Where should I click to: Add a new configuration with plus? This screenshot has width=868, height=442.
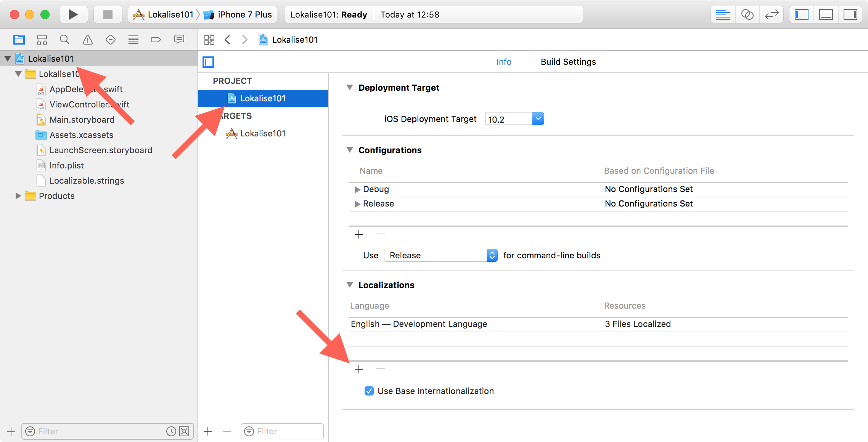pos(359,234)
